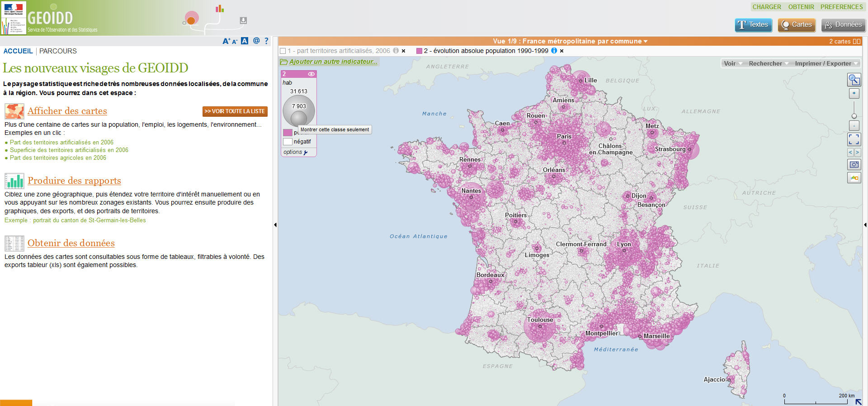
Task: Click Ajouter un autre indicateur link
Action: [x=333, y=62]
